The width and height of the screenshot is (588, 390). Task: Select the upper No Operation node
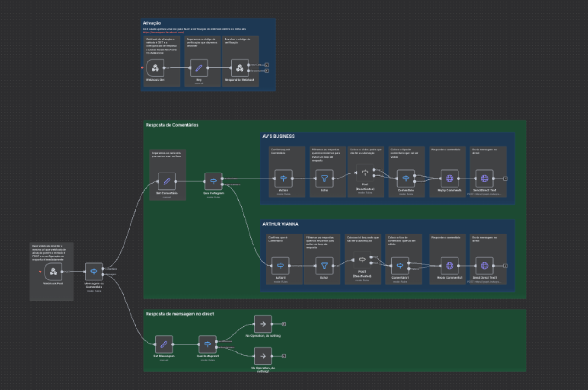263,324
